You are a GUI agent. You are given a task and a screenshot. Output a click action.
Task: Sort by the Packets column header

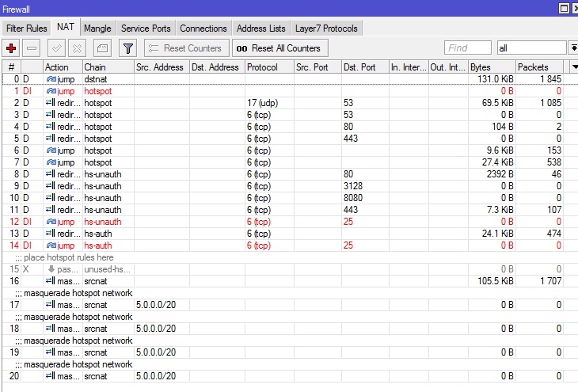click(x=539, y=67)
